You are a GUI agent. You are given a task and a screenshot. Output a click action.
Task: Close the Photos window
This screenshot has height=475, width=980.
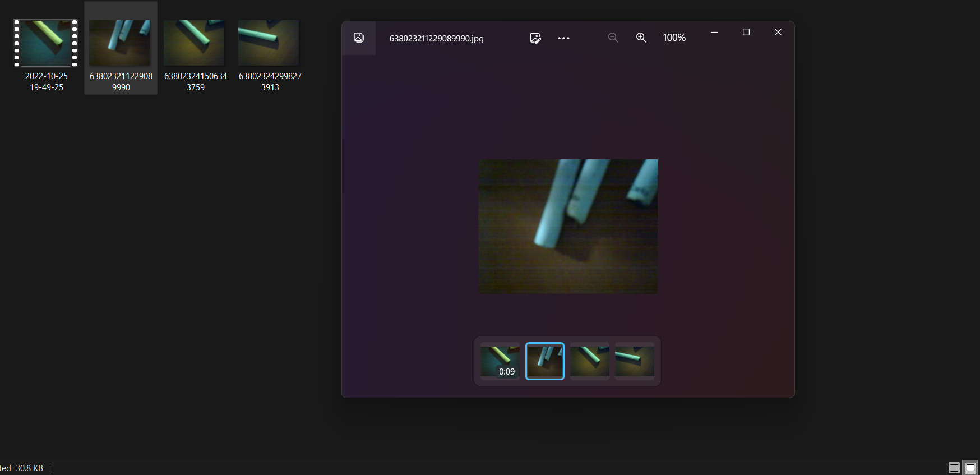tap(778, 32)
